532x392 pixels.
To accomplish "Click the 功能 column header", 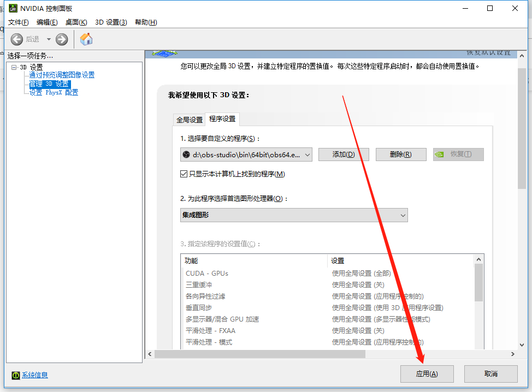I will click(x=255, y=261).
